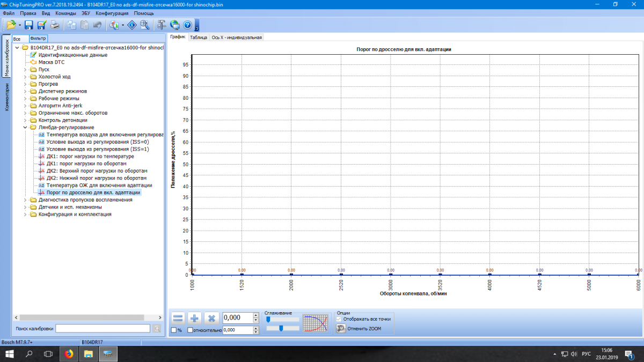The image size is (644, 362).
Task: Click the multiply (X) button
Action: pyautogui.click(x=211, y=318)
